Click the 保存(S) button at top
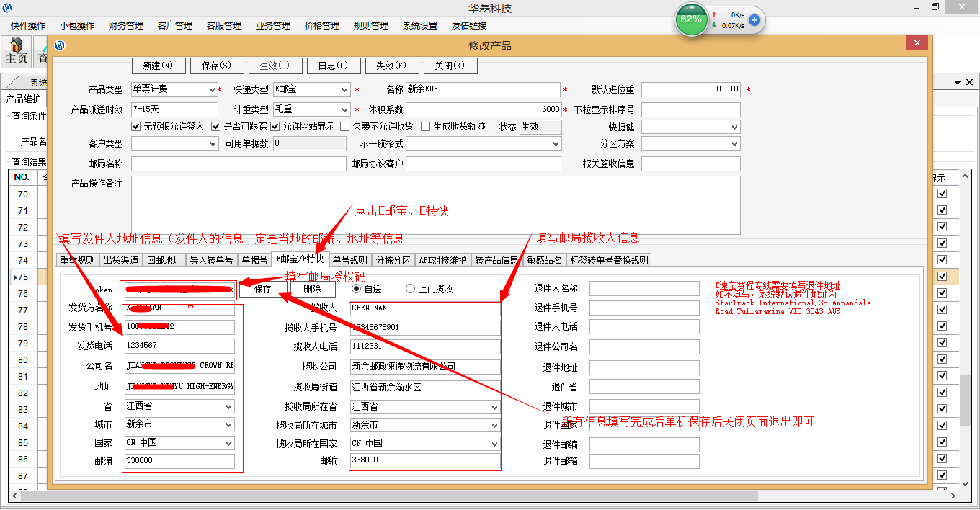Viewport: 980px width, 510px height. click(217, 66)
